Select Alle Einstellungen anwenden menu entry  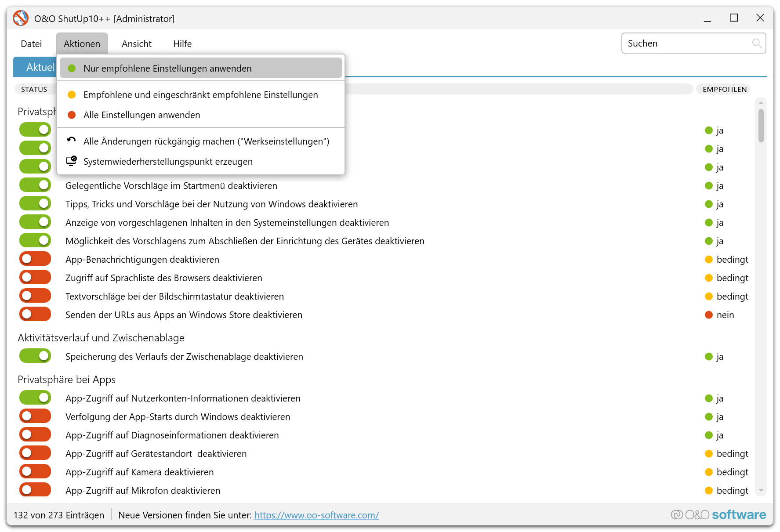coord(141,115)
